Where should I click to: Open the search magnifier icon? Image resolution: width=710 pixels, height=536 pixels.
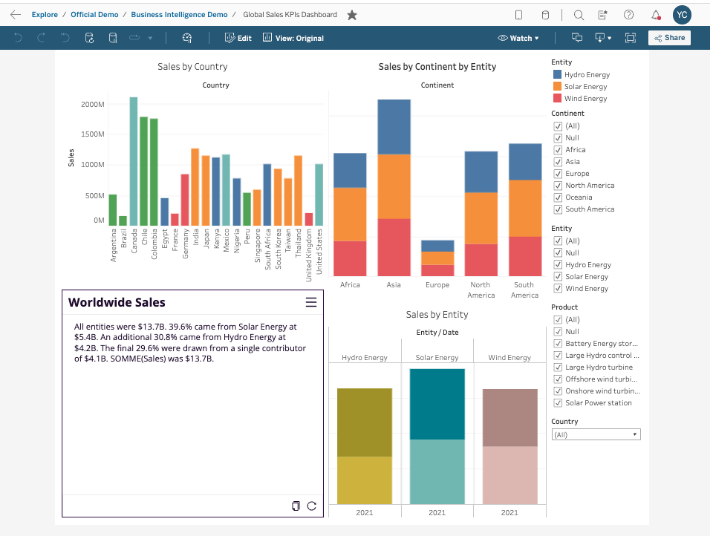pyautogui.click(x=578, y=15)
